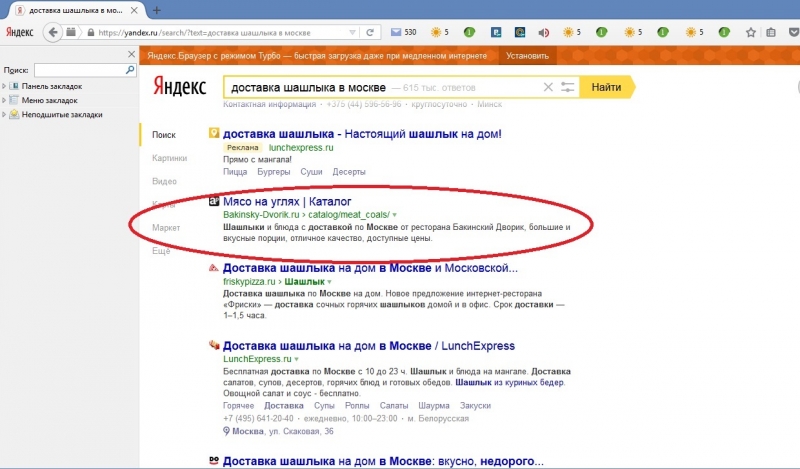Click the friskypizza result favicon
800x469 pixels.
(x=214, y=268)
